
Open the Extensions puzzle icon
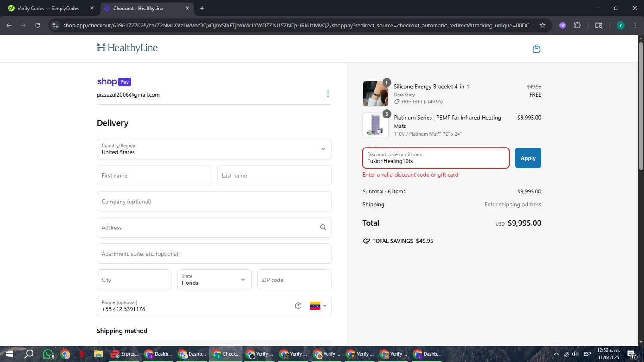point(577,25)
